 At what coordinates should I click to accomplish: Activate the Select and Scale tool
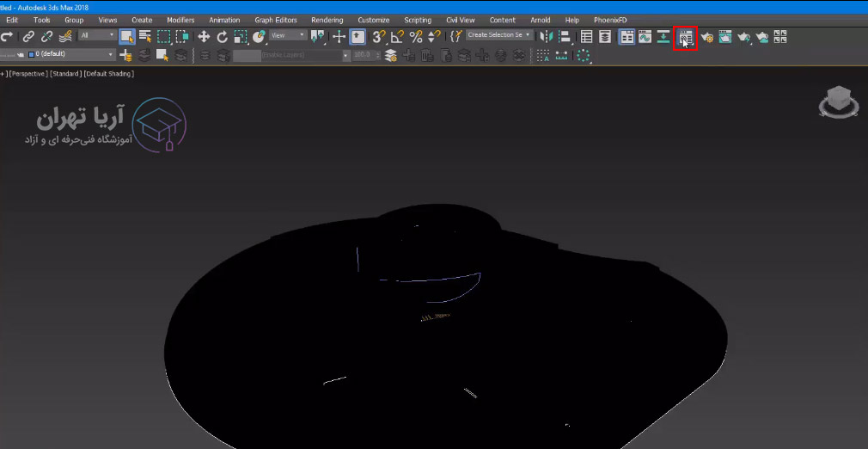pyautogui.click(x=241, y=37)
